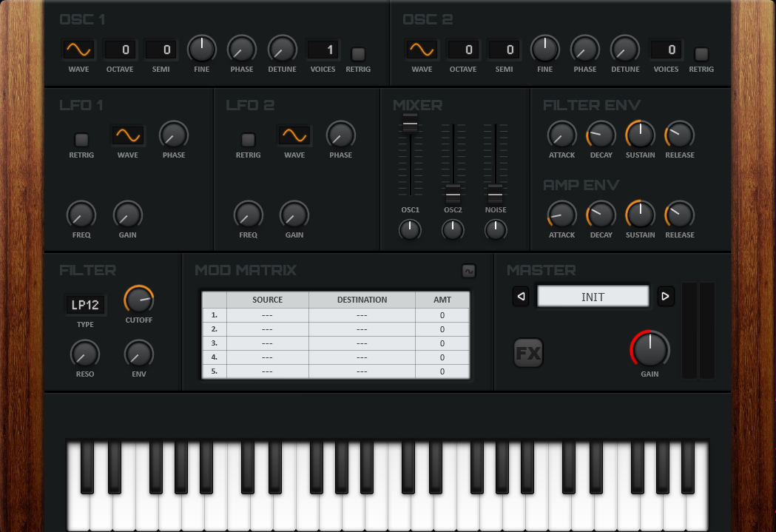The width and height of the screenshot is (776, 532).
Task: Click the OSC 1 detune knob
Action: coord(282,50)
